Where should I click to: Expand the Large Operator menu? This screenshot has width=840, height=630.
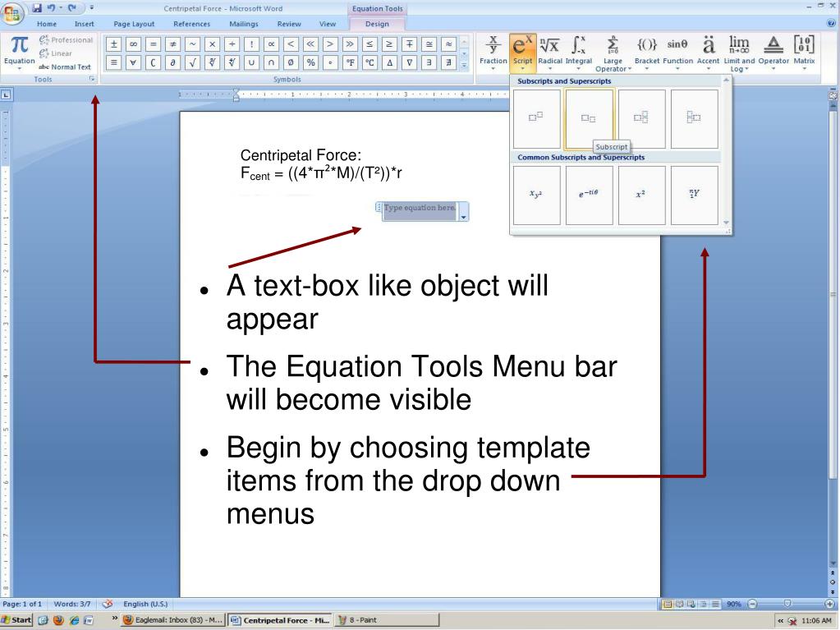point(613,53)
